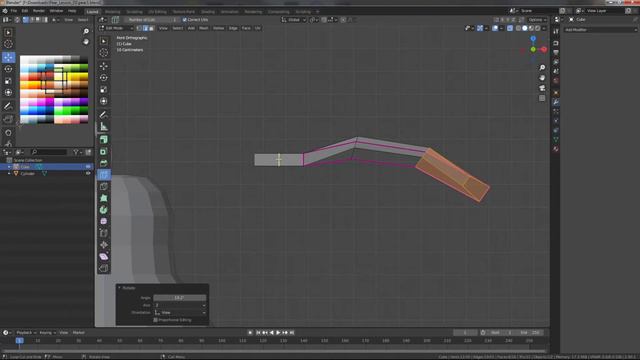Enable the Proportional Editing checkbox in Rotate panel
Viewport: 640px width, 360px height.
pos(156,320)
